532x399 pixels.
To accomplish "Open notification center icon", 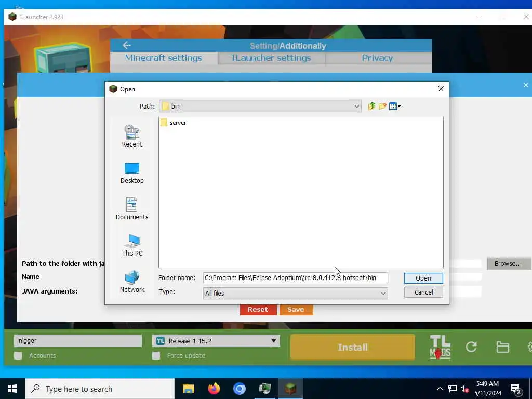I will [516, 389].
